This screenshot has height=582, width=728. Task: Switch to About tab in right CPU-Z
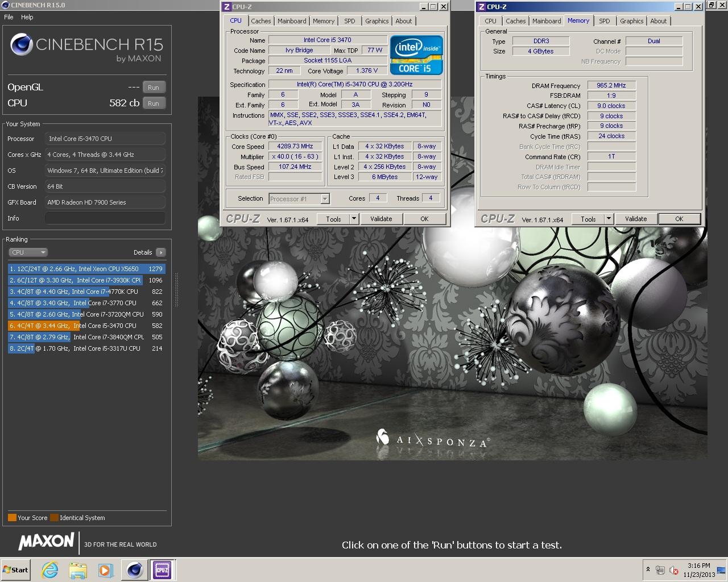click(x=659, y=21)
